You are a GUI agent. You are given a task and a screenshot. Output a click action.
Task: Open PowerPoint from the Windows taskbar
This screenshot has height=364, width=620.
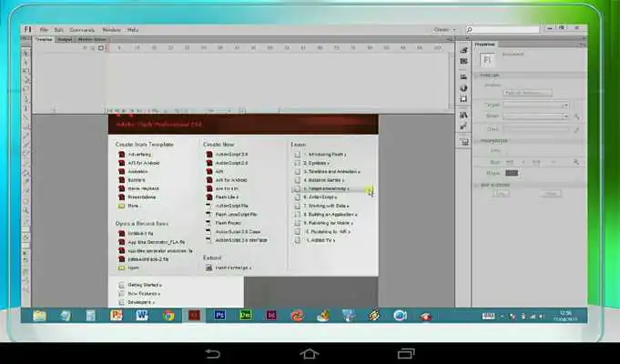point(117,316)
